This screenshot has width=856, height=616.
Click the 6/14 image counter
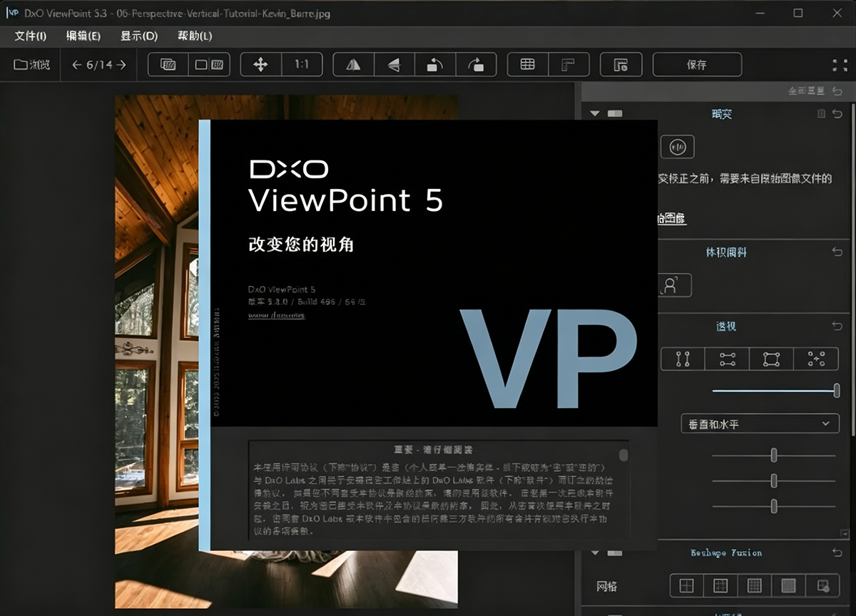tap(100, 65)
